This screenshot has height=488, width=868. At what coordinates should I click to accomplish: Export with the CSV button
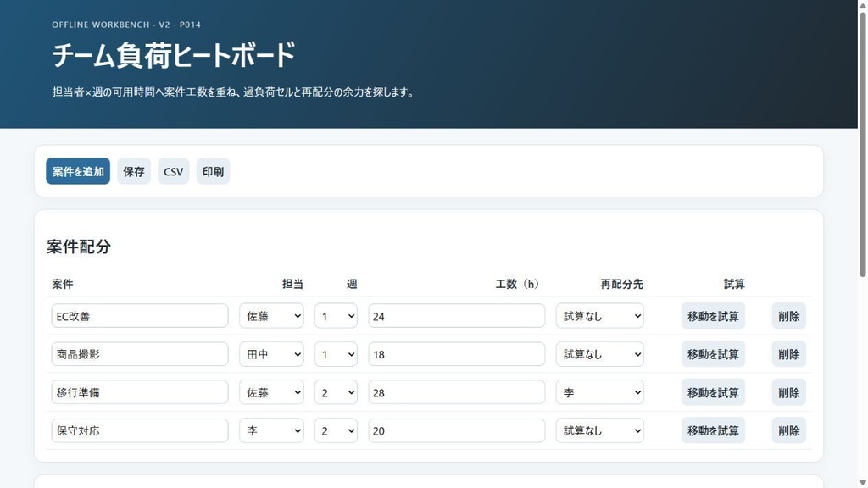click(x=173, y=171)
